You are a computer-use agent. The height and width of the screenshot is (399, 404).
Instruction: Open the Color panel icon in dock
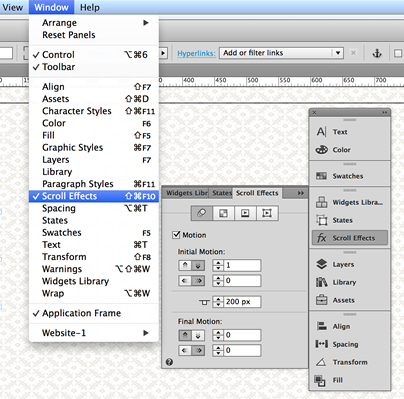tap(321, 150)
